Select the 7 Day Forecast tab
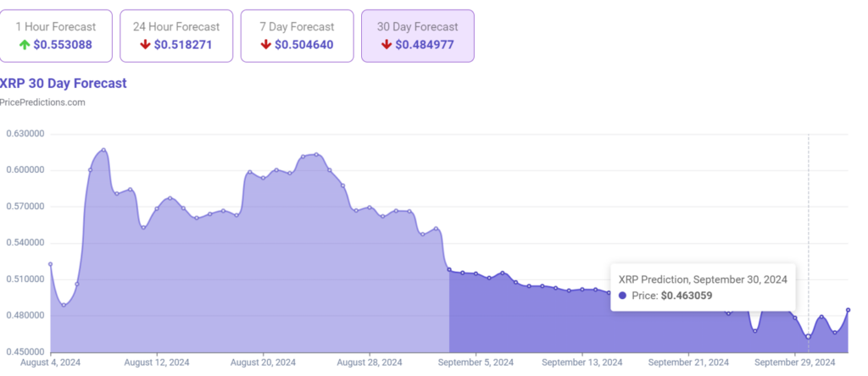This screenshot has width=868, height=376. (x=297, y=36)
